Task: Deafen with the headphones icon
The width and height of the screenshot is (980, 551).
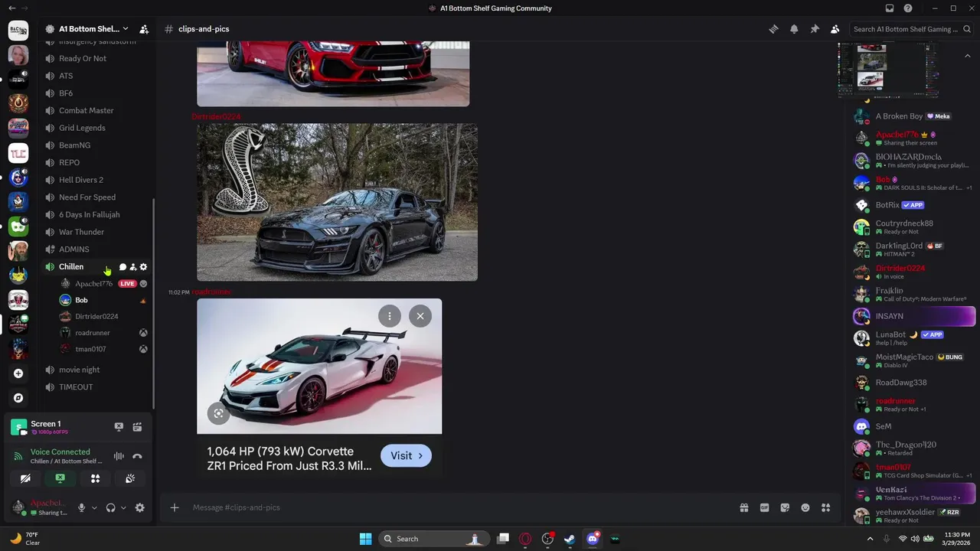Action: [x=110, y=507]
